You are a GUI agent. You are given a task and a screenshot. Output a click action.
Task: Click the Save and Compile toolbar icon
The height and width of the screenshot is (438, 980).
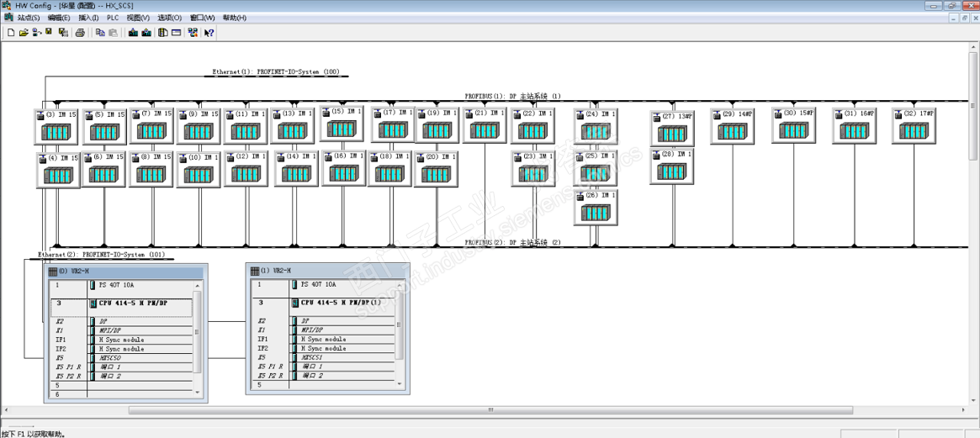(x=62, y=33)
